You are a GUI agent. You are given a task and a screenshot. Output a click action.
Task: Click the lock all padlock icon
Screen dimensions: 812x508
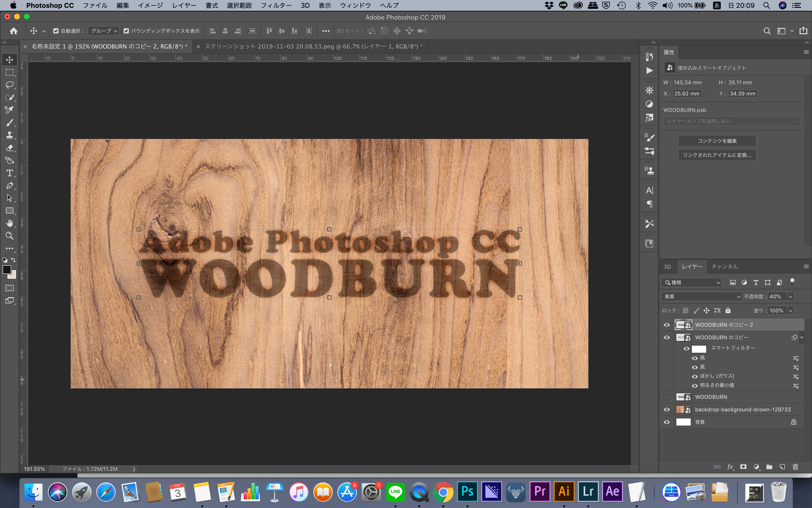point(728,310)
